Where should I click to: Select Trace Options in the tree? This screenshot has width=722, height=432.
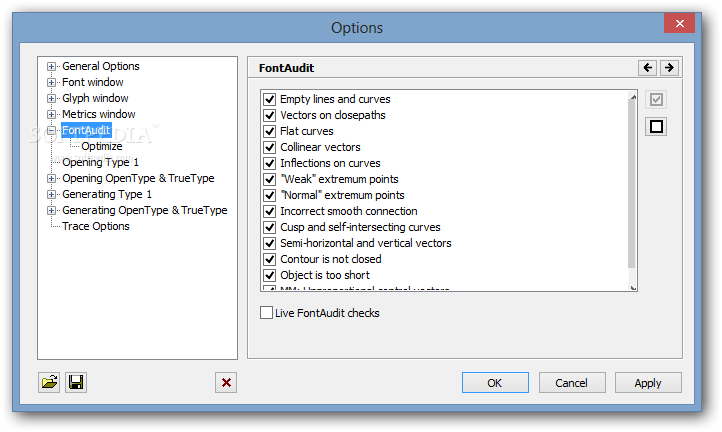[x=95, y=227]
